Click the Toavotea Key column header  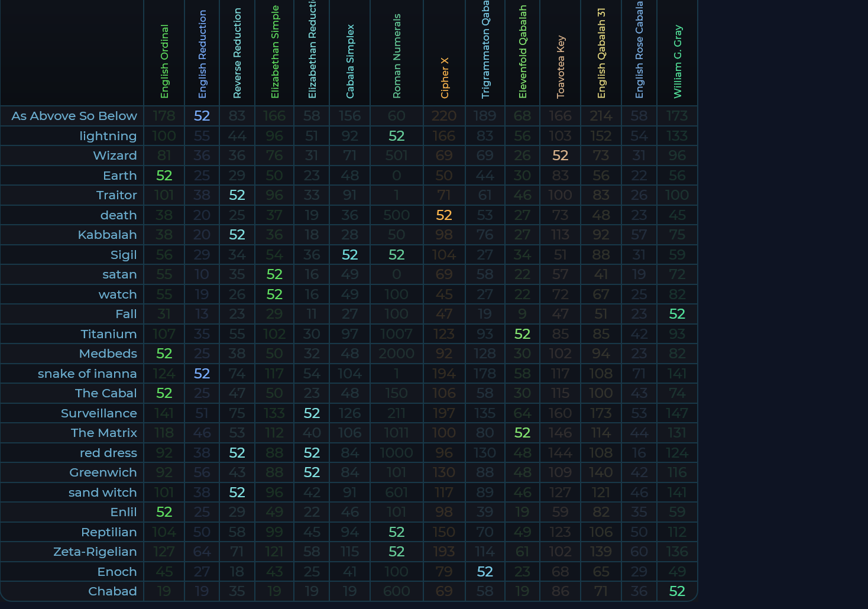click(x=561, y=67)
